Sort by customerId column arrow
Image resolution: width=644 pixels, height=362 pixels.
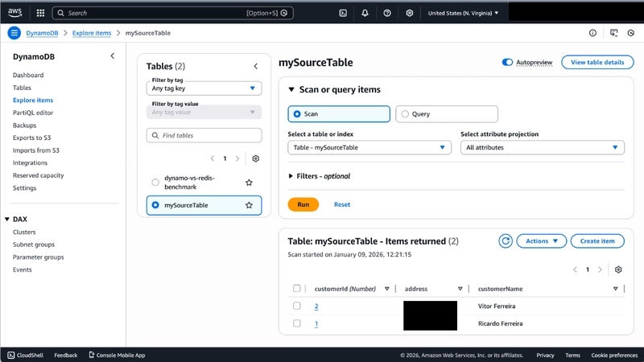(x=387, y=289)
